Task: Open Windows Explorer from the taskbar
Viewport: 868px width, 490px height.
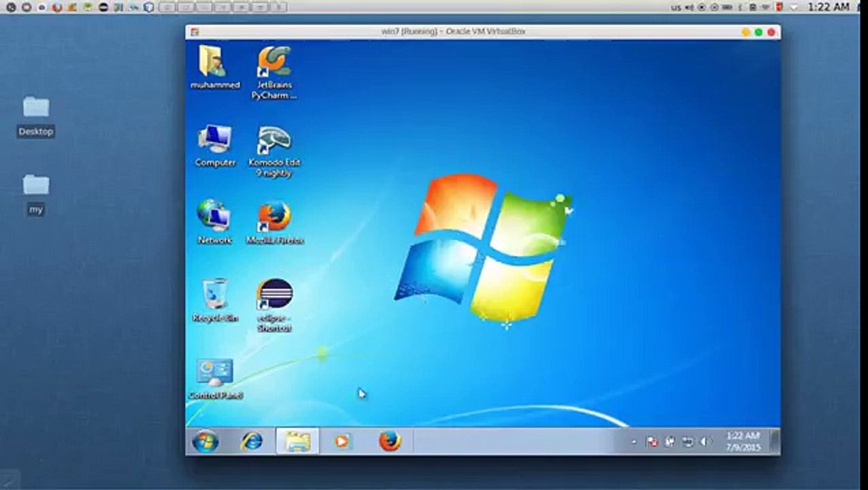Action: click(297, 442)
